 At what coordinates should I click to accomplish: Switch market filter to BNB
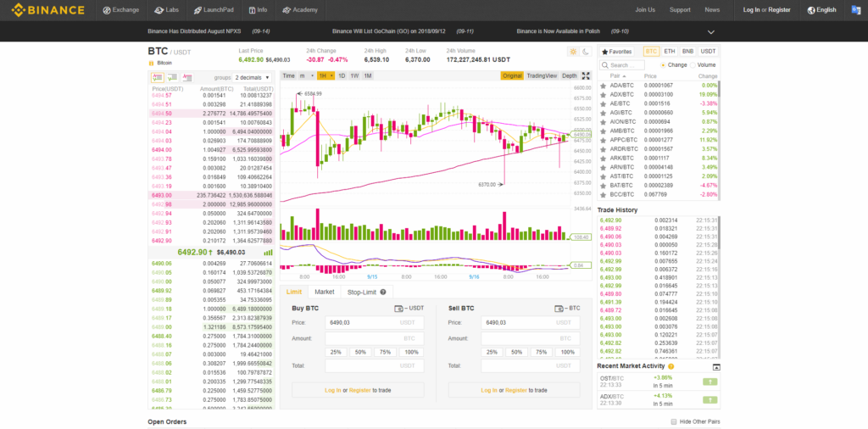(687, 52)
